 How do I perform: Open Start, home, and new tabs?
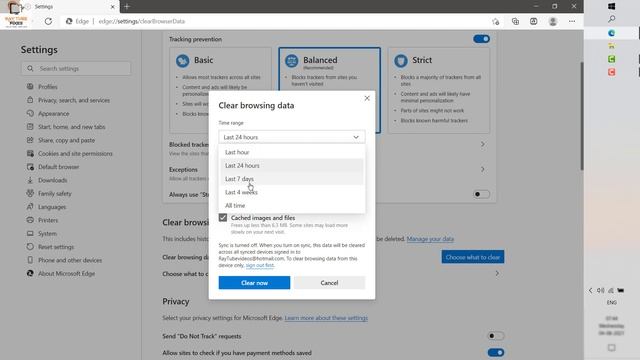click(71, 127)
